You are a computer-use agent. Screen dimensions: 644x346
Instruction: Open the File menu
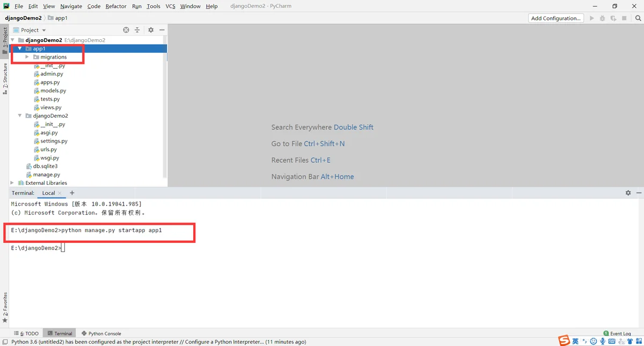pyautogui.click(x=19, y=6)
